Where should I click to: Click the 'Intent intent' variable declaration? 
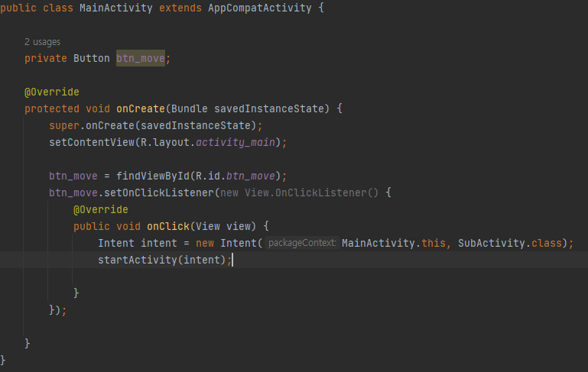pyautogui.click(x=137, y=243)
